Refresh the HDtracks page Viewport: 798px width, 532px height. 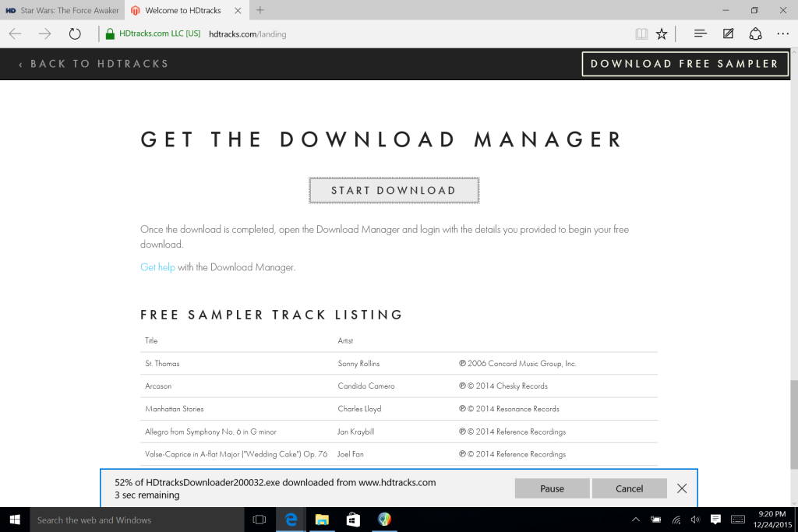tap(75, 34)
